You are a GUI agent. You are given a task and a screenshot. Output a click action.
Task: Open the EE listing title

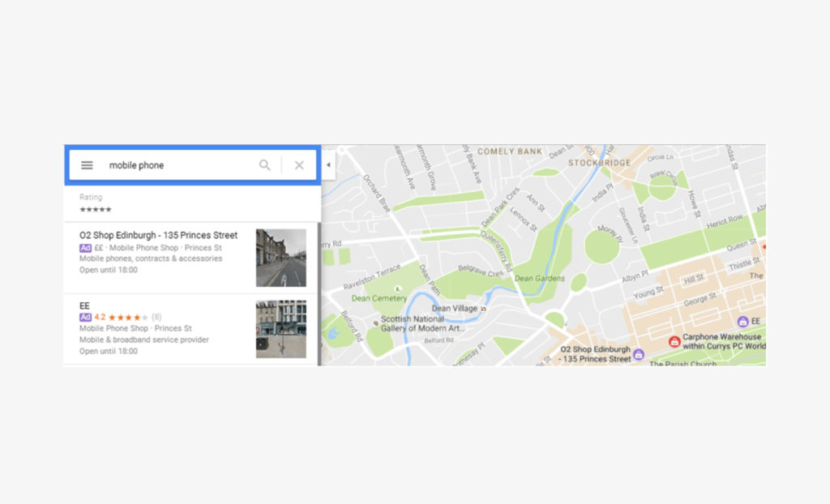(84, 305)
